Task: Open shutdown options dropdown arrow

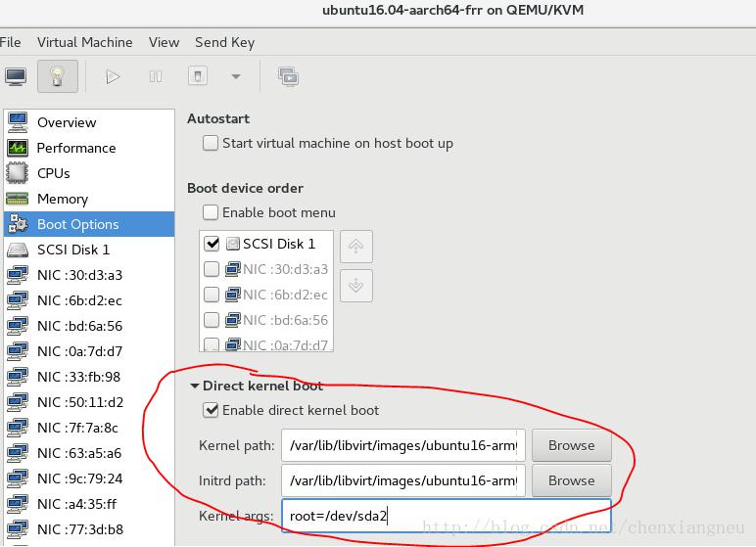Action: point(236,76)
